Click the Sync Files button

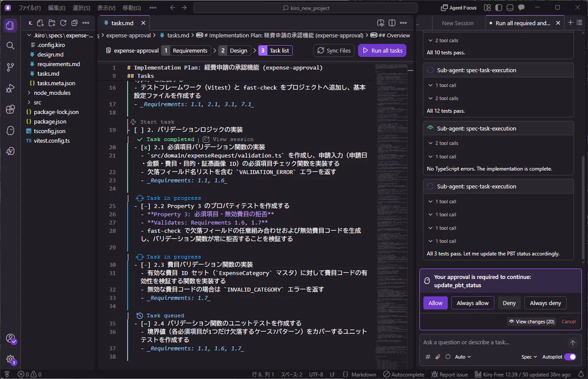334,50
